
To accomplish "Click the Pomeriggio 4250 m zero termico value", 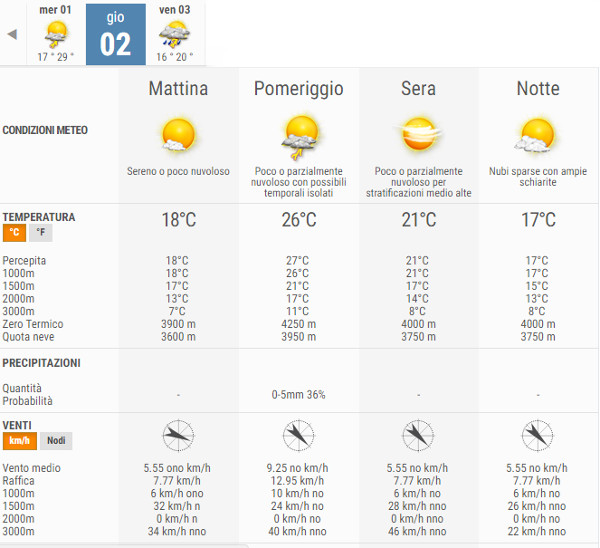I will pos(298,324).
